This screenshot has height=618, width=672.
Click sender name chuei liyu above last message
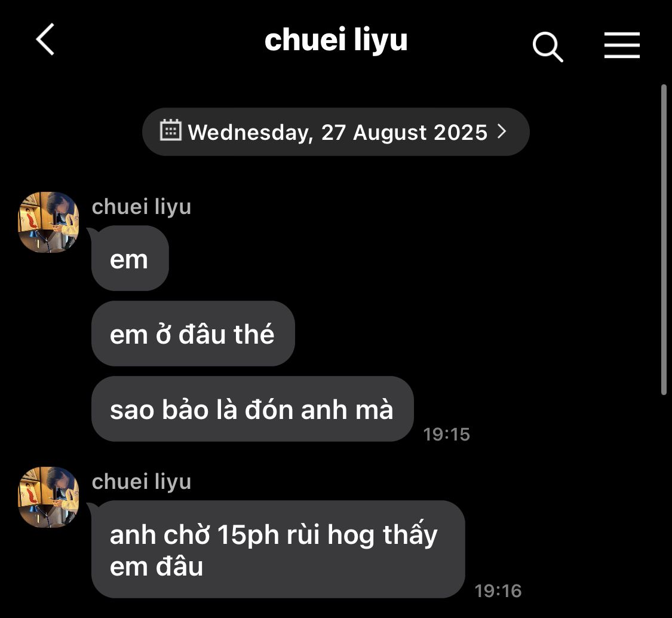(x=141, y=482)
